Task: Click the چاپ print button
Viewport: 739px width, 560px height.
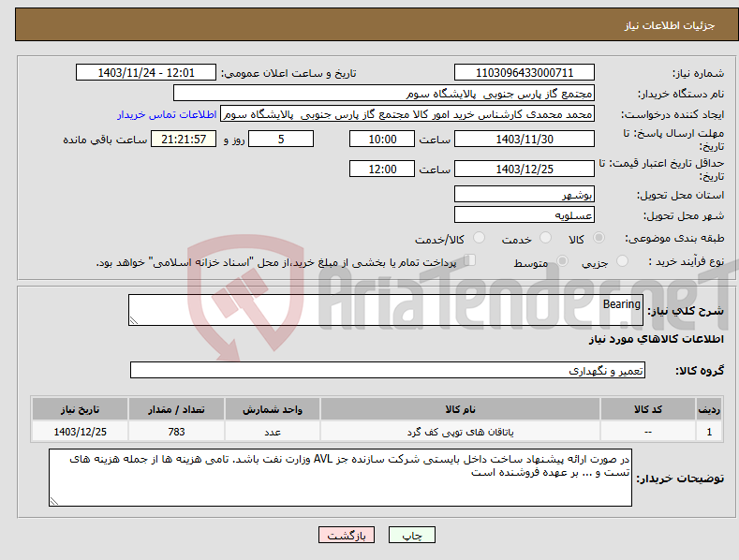Action: (412, 535)
